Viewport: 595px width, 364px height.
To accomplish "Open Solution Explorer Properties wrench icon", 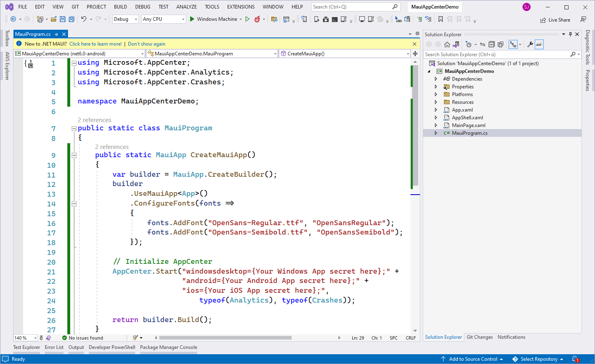I will (x=530, y=44).
